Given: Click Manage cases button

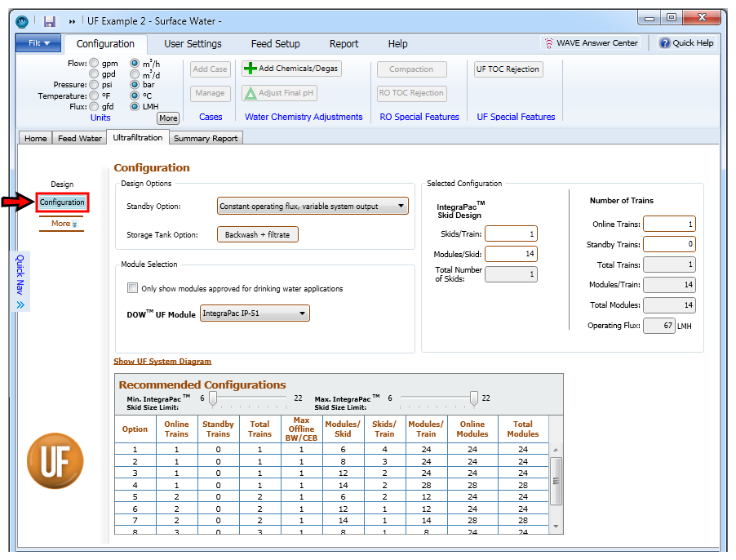Looking at the screenshot, I should [210, 93].
